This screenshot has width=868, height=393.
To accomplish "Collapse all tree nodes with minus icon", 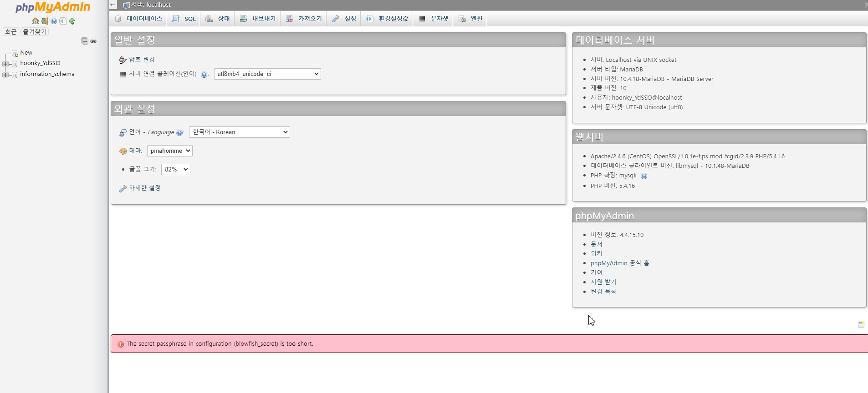I will coord(85,41).
